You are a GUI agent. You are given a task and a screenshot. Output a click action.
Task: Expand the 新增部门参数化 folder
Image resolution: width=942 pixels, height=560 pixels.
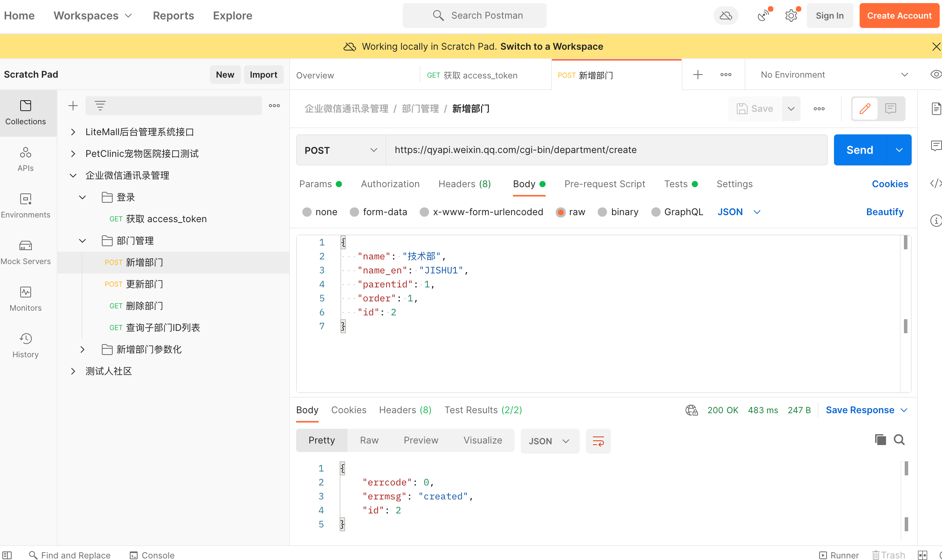[x=82, y=350]
